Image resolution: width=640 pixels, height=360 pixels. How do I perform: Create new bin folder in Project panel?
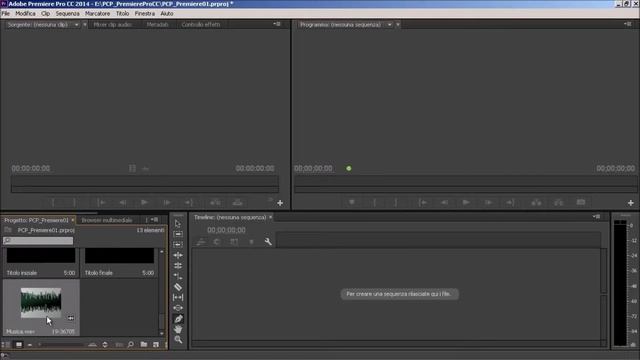(x=144, y=345)
